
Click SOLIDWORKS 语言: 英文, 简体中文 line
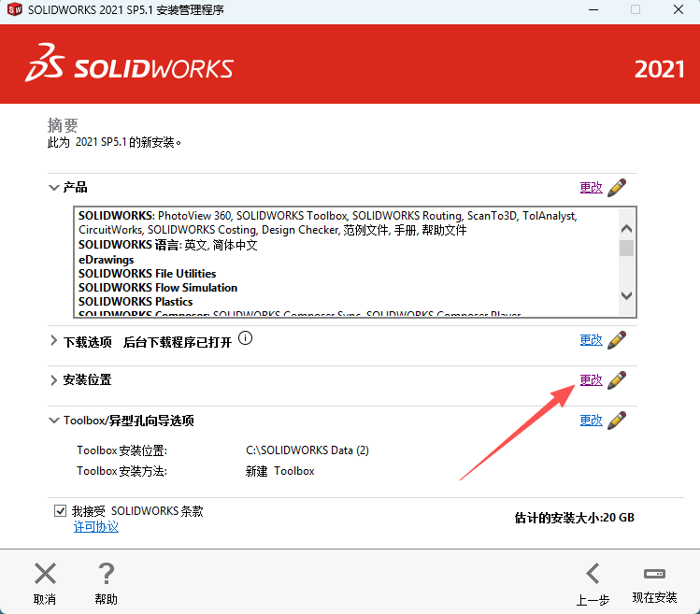pos(168,245)
